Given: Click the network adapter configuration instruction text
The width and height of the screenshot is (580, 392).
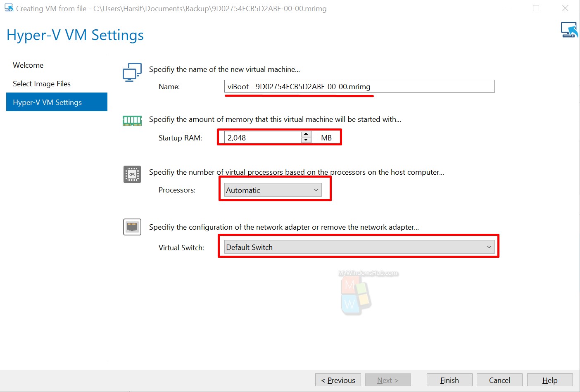Looking at the screenshot, I should [284, 227].
